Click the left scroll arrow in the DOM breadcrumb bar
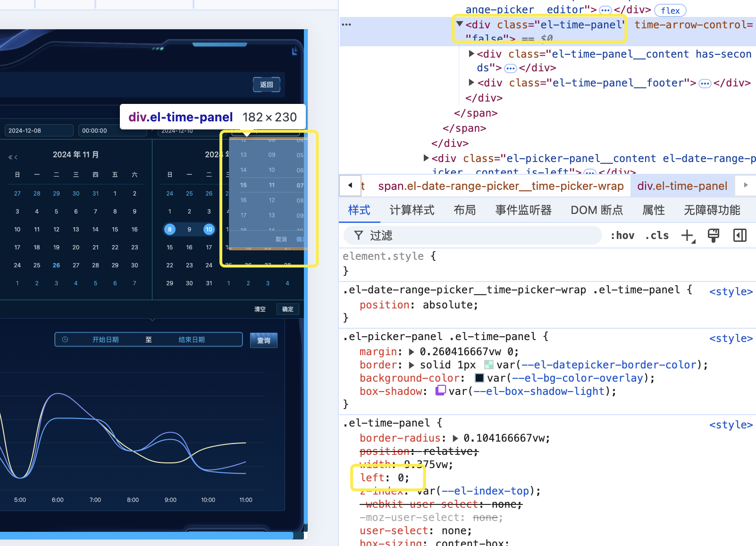The height and width of the screenshot is (546, 756). (350, 186)
